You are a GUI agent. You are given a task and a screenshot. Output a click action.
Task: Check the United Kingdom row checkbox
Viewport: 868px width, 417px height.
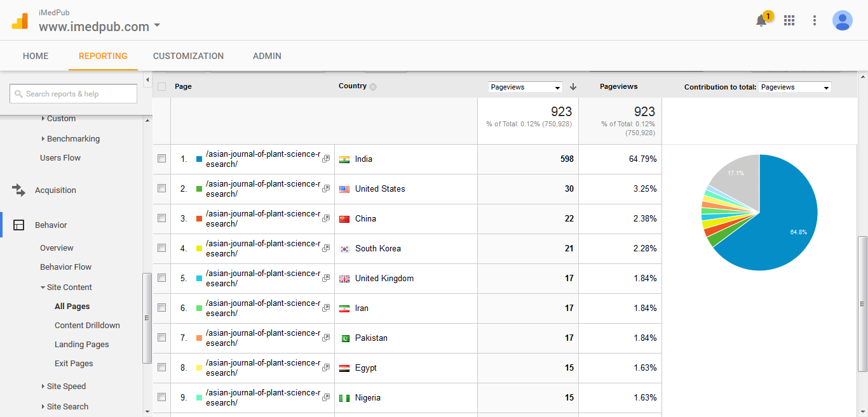161,278
